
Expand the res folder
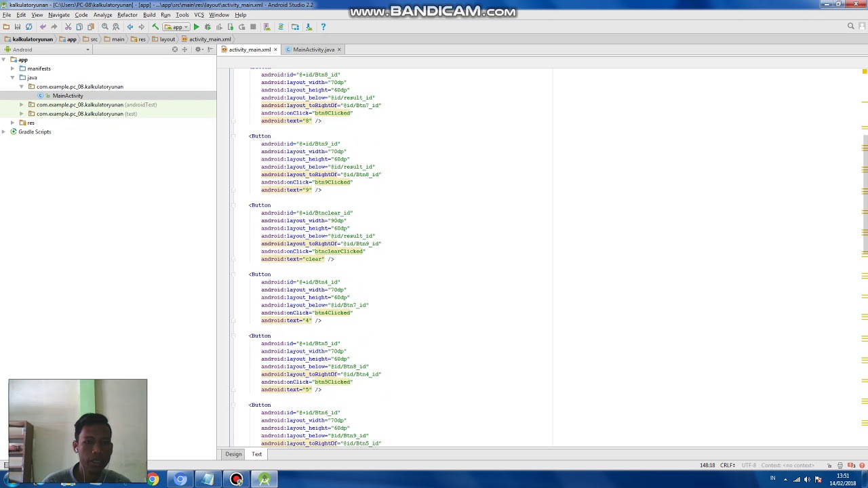13,123
